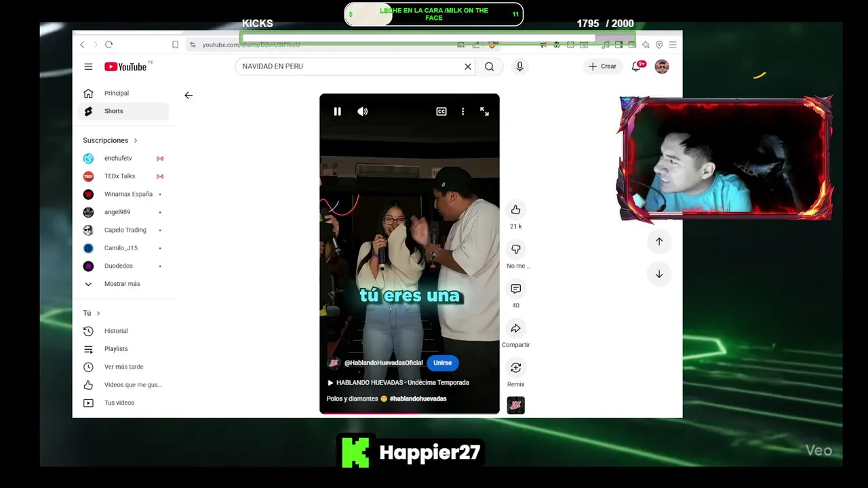Open the three-dot options on the Short

(463, 111)
